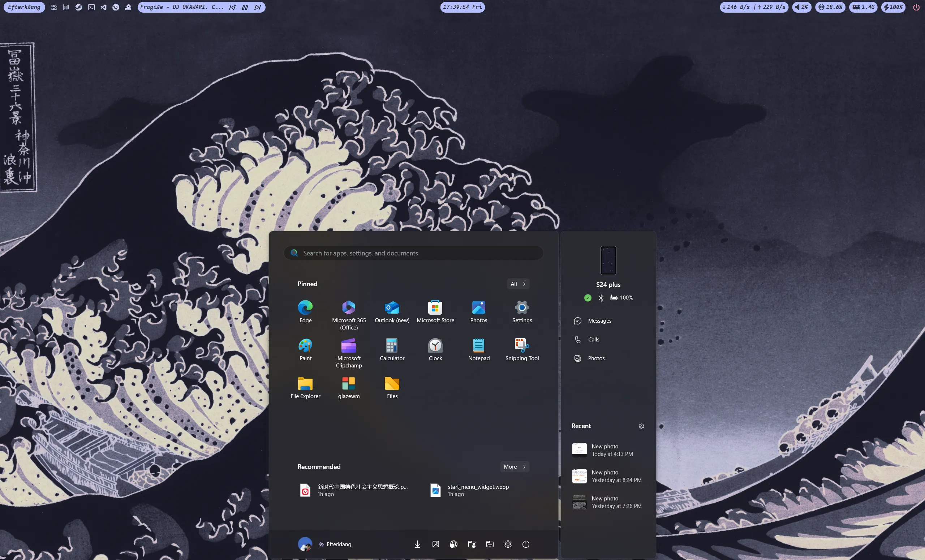Click phone Bluetooth status icon
Screen dimensions: 925x560
pyautogui.click(x=601, y=298)
